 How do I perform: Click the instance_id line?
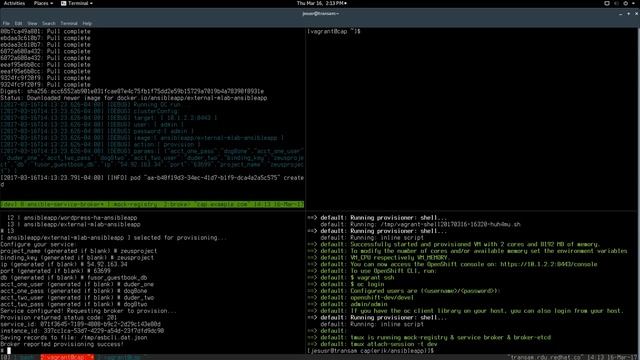tap(82, 331)
